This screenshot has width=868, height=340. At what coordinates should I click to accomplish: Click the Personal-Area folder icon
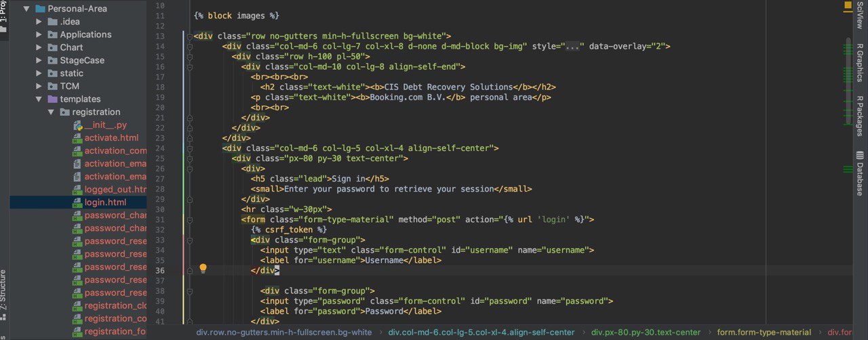pyautogui.click(x=40, y=9)
